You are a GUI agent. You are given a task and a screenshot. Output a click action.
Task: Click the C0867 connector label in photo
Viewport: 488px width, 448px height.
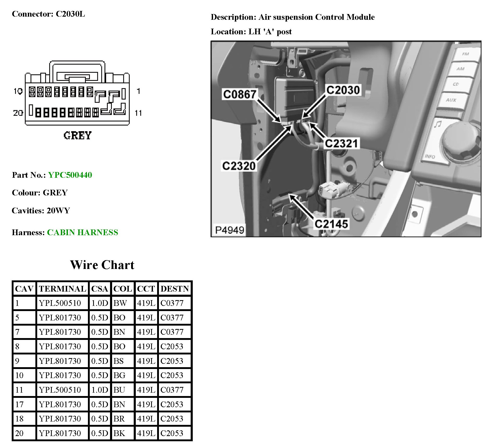pyautogui.click(x=240, y=94)
